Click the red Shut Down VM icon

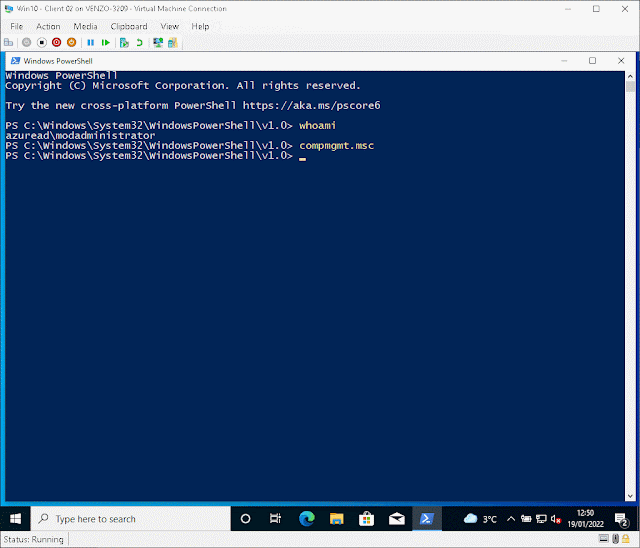pyautogui.click(x=56, y=42)
